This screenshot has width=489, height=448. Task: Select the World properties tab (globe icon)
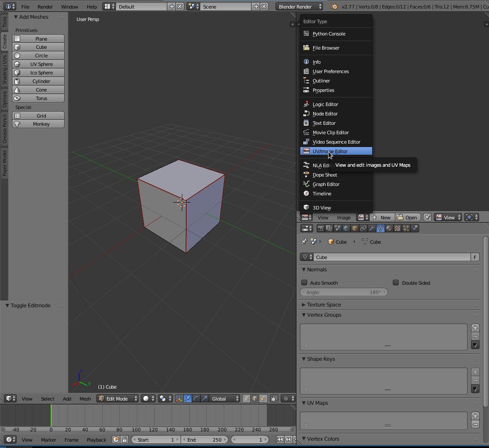tap(346, 228)
